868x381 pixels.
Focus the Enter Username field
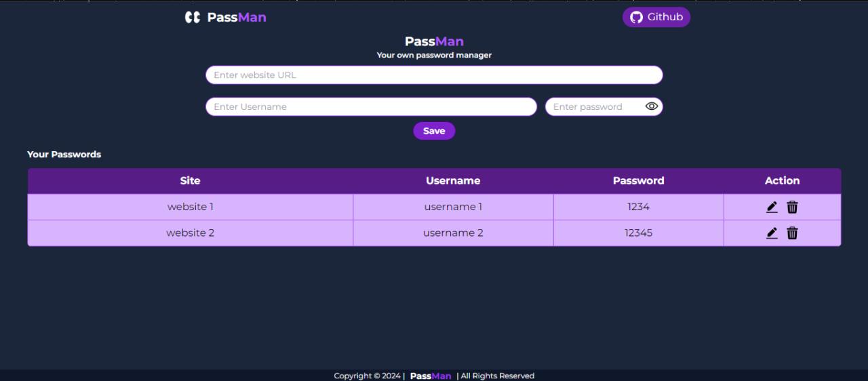click(x=371, y=107)
